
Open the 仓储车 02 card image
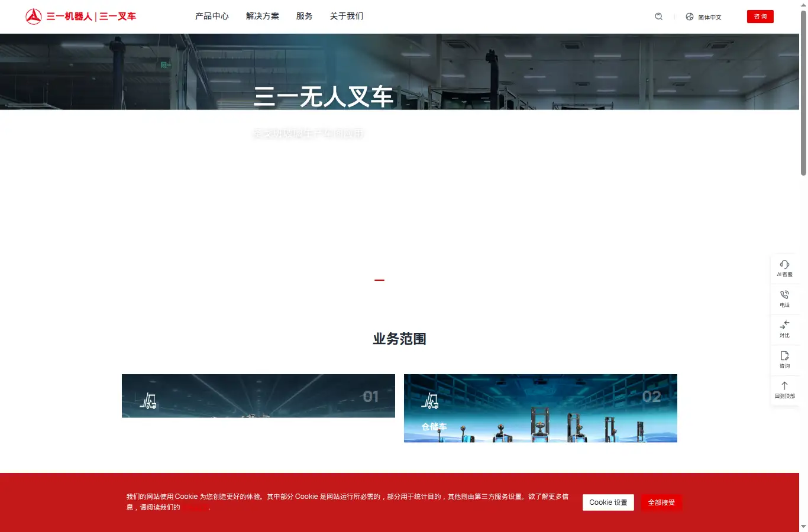[541, 408]
